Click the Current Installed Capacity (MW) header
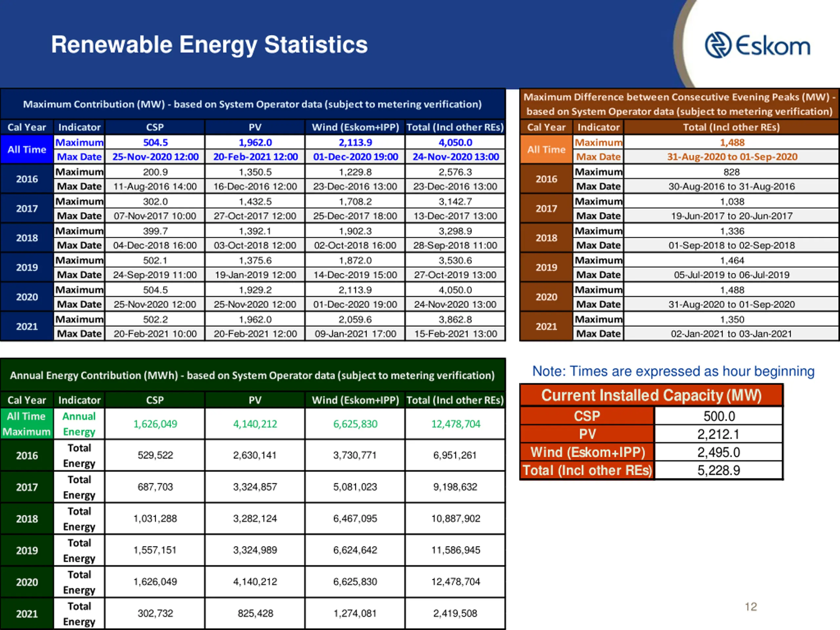Image resolution: width=840 pixels, height=630 pixels. tap(652, 395)
